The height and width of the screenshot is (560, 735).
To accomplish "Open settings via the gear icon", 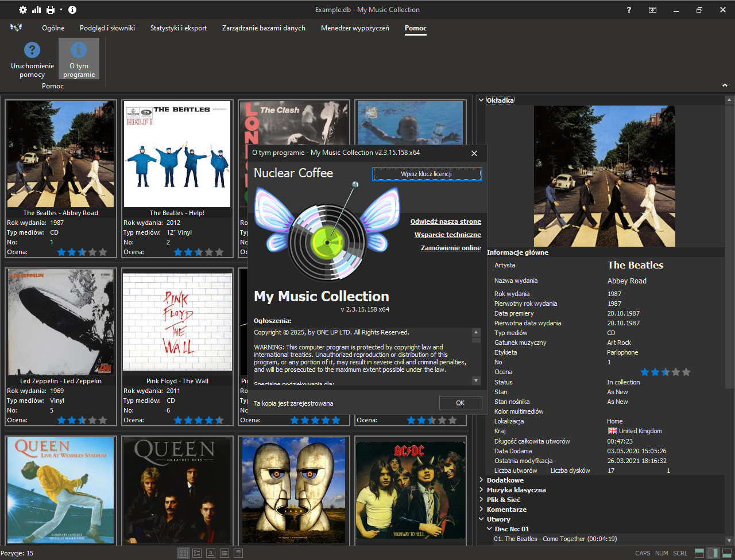I will click(x=23, y=10).
